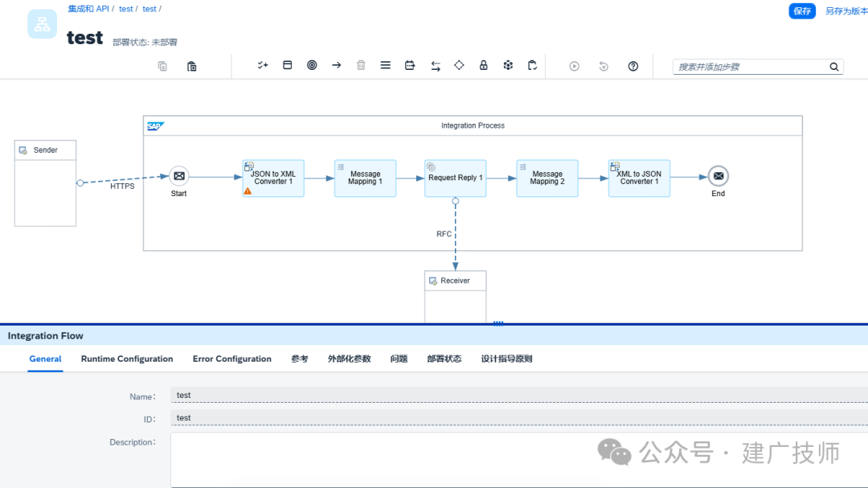Screen dimensions: 868x488
Task: Open the 集成和 API breadcrumb link
Action: pyautogui.click(x=88, y=9)
